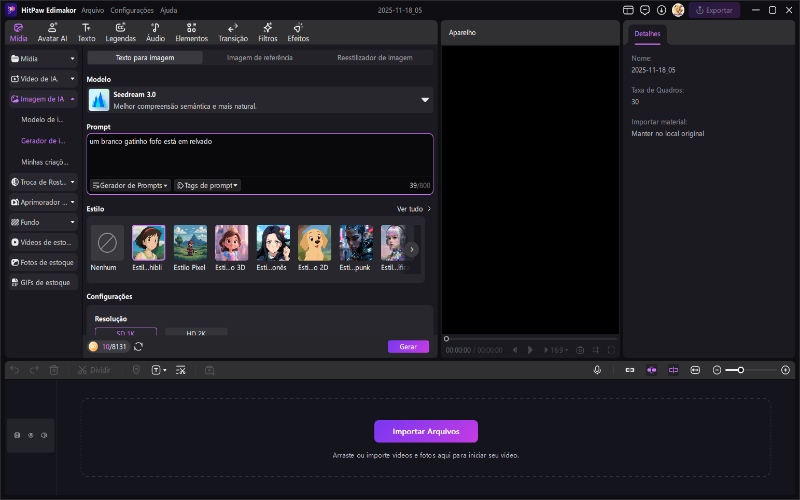The width and height of the screenshot is (800, 500).
Task: Toggle track visibility eye icon
Action: [x=30, y=435]
